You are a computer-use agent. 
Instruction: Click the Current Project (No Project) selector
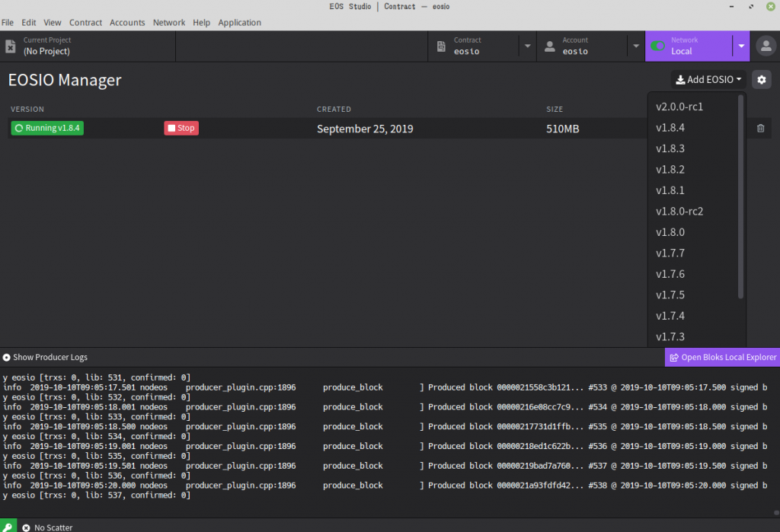click(88, 46)
